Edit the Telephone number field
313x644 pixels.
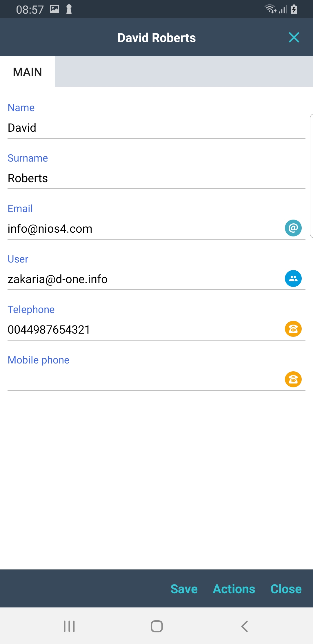(139, 330)
